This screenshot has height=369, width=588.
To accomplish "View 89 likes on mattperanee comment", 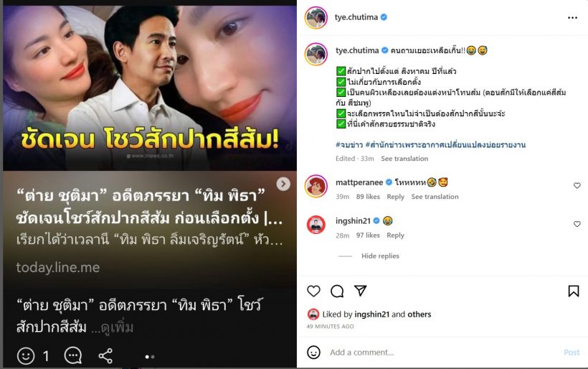I will (x=368, y=197).
